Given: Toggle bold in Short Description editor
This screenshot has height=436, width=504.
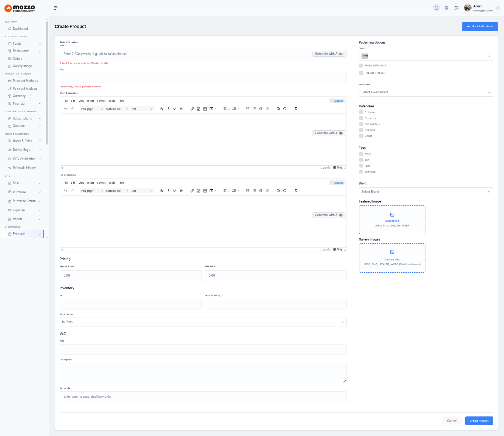Looking at the screenshot, I should pos(162,109).
